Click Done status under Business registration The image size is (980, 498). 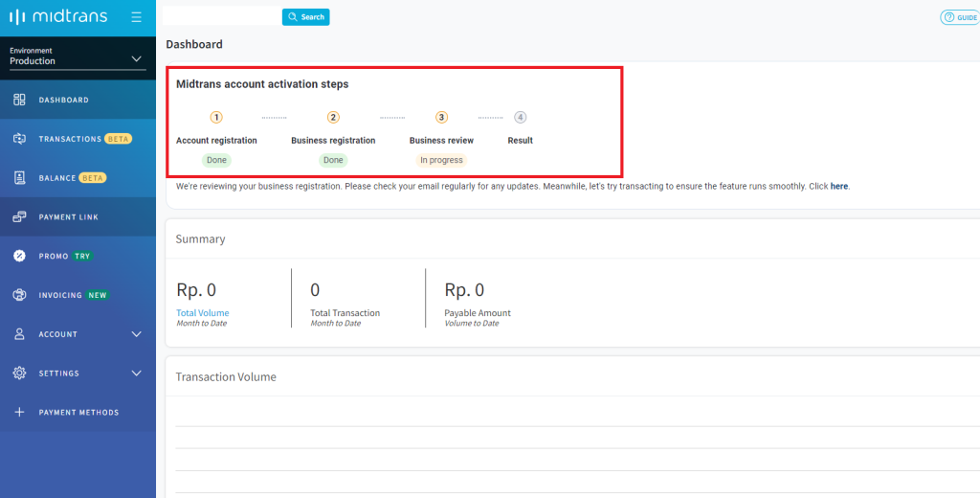[x=333, y=160]
